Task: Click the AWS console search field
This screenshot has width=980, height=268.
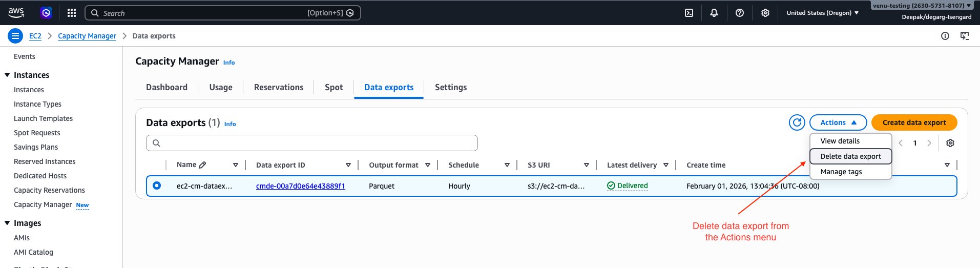Action: coord(223,13)
